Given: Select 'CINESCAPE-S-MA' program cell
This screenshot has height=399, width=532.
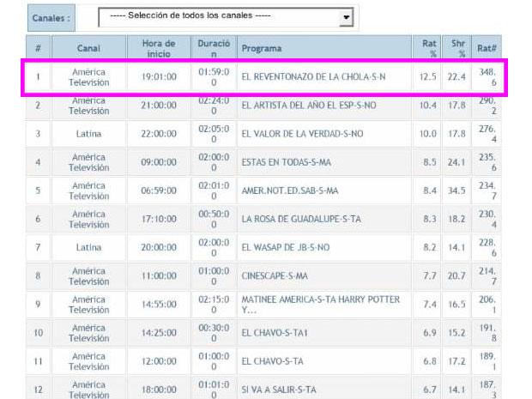Looking at the screenshot, I should pyautogui.click(x=275, y=275).
